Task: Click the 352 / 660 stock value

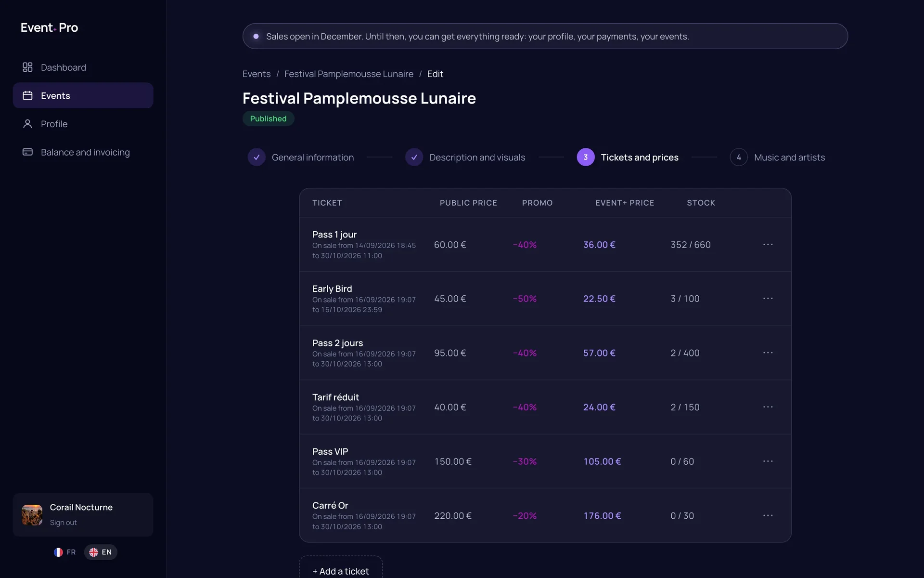Action: (691, 245)
